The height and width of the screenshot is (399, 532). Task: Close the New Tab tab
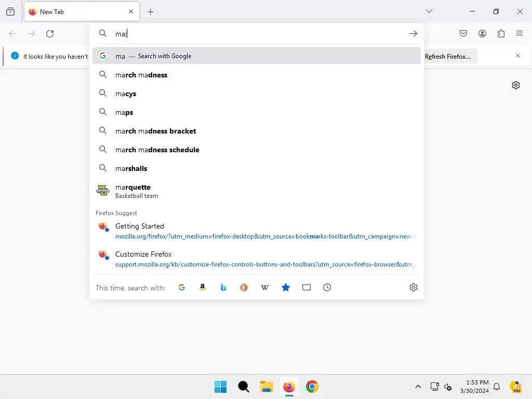[x=131, y=11]
